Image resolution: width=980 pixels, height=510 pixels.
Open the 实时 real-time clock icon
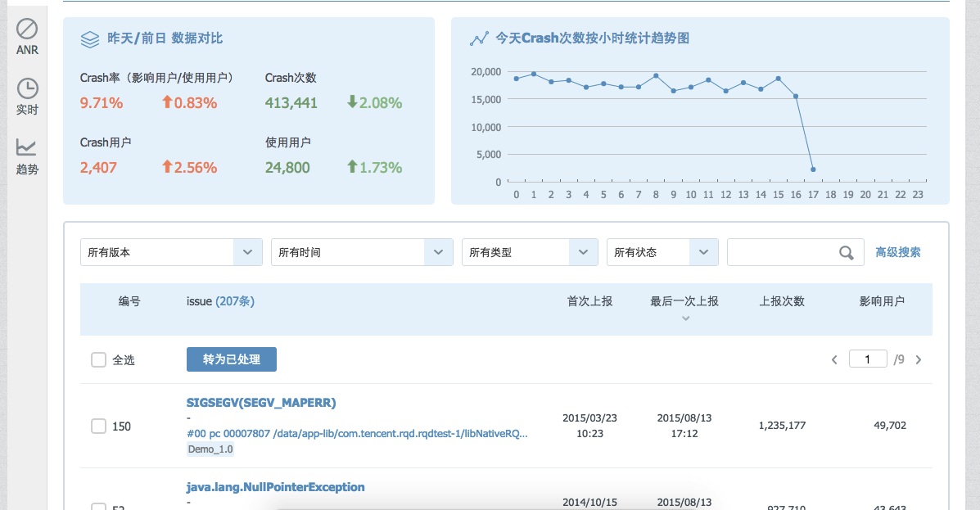tap(27, 88)
